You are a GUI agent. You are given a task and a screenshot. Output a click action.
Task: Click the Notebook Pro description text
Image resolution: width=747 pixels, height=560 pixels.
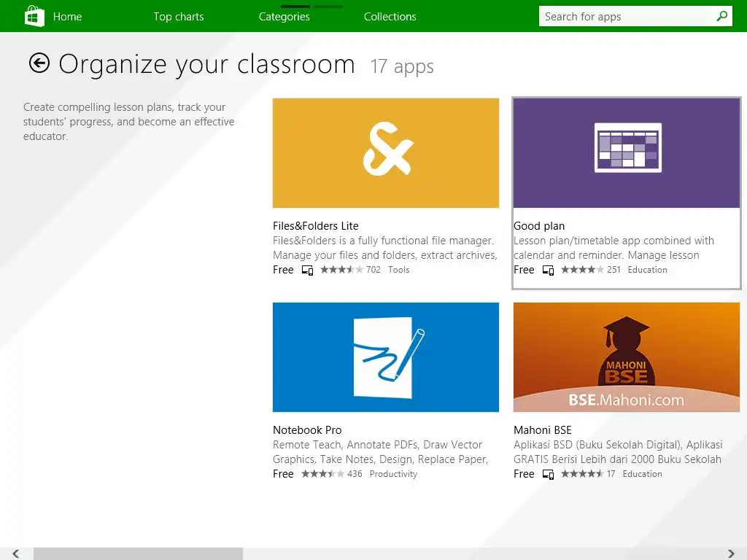pos(381,452)
